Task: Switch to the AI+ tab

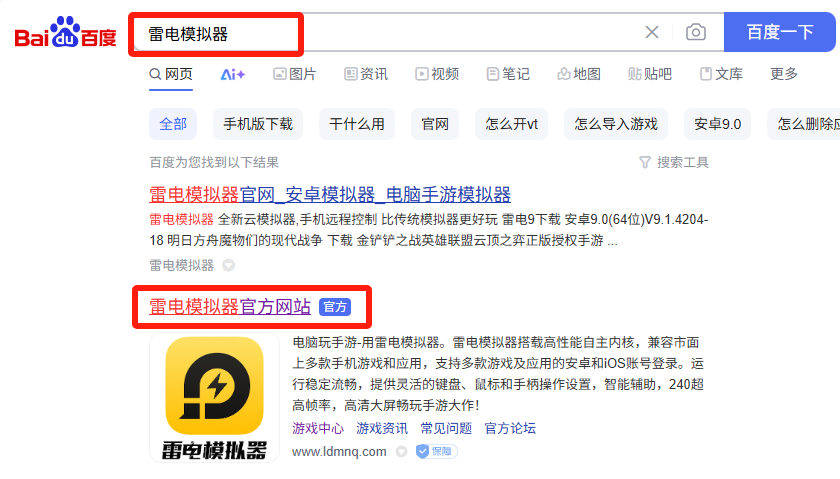Action: (232, 74)
